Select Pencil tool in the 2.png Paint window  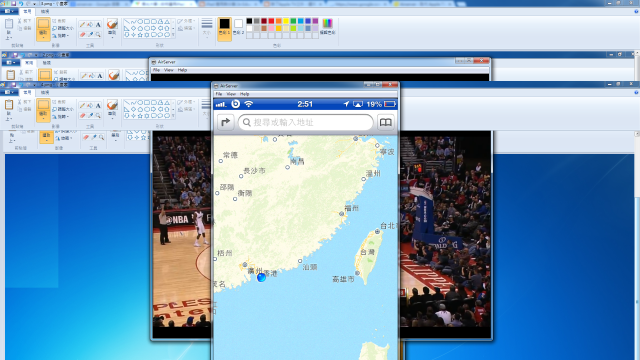pos(84,76)
